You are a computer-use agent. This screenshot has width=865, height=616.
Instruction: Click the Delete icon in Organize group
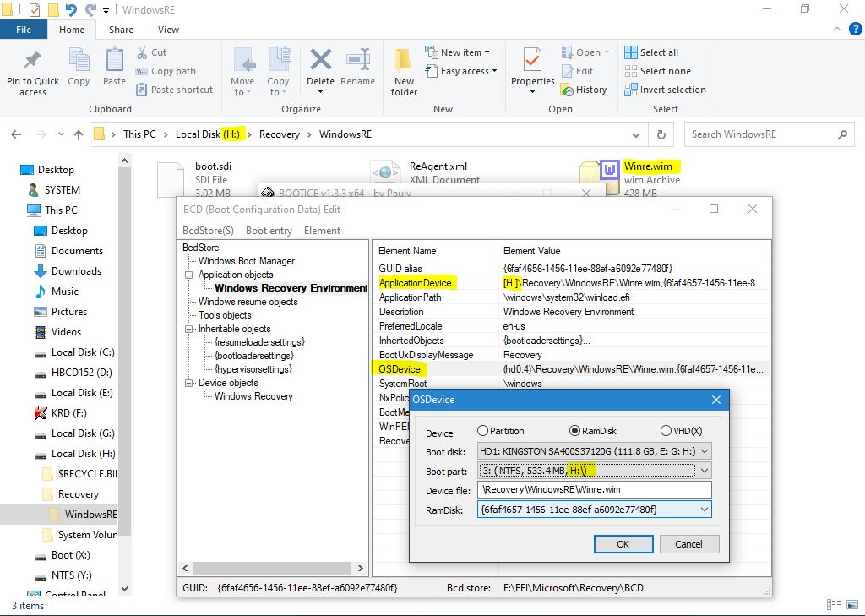(320, 62)
